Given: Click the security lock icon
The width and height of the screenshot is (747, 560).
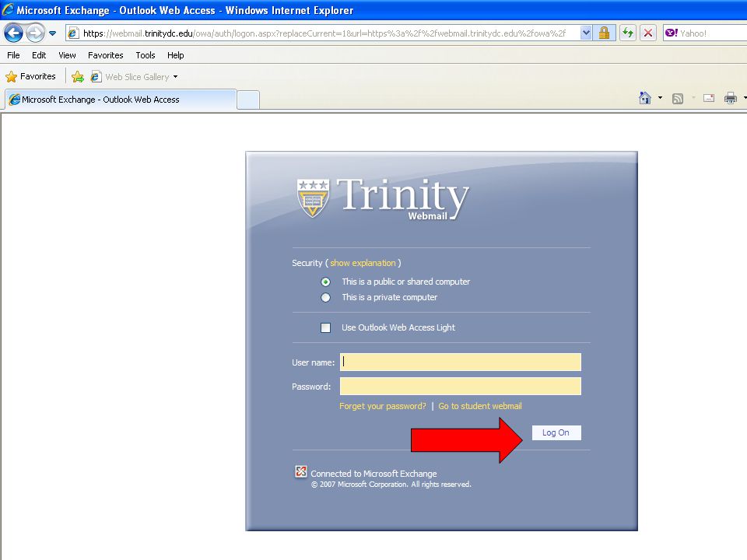Looking at the screenshot, I should pos(604,33).
